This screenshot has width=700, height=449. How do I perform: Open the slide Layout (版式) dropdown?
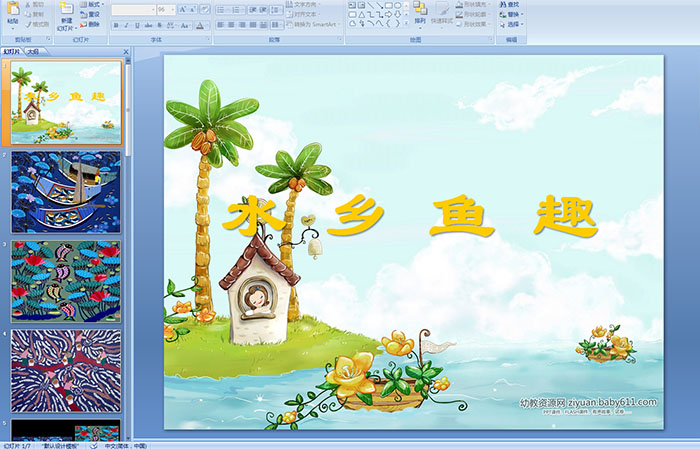[x=92, y=4]
